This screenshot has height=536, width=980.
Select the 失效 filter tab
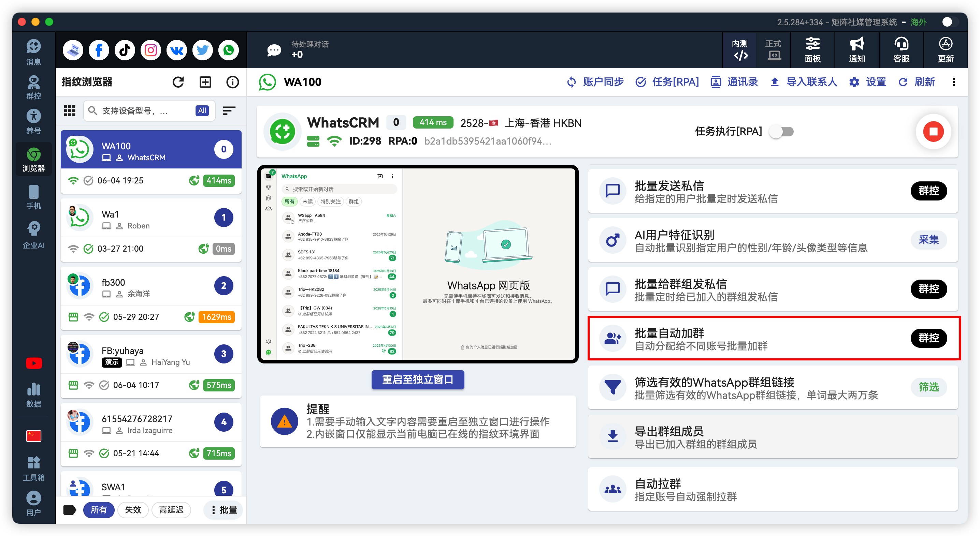click(x=133, y=510)
